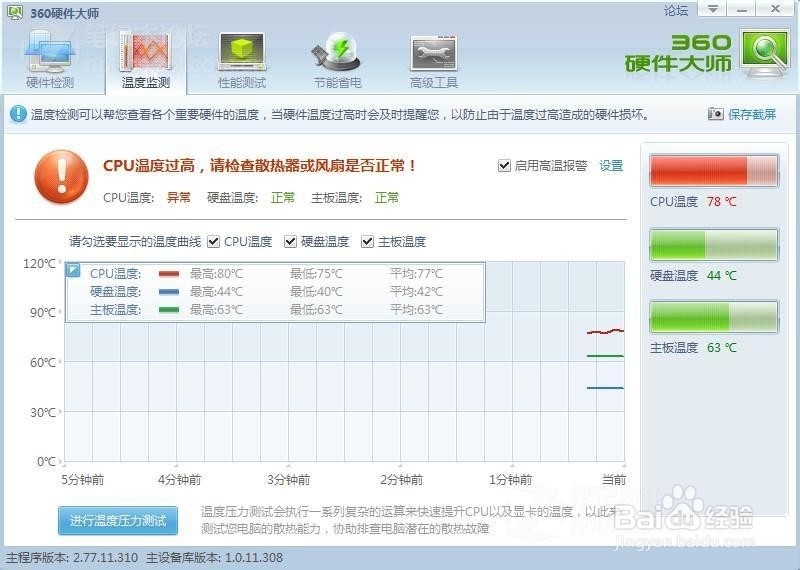Screen dimensions: 800x570
Task: Click the blue 硬盘温度 legend line
Action: (x=169, y=292)
